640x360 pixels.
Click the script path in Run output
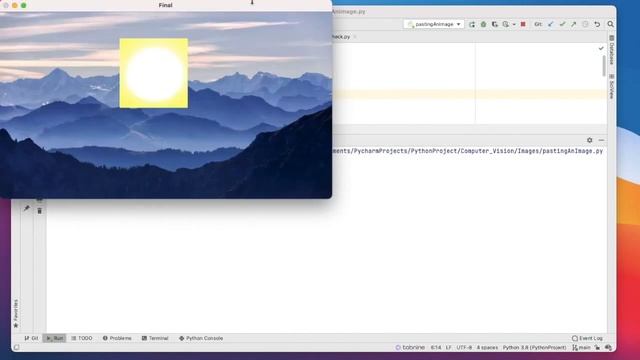click(468, 151)
